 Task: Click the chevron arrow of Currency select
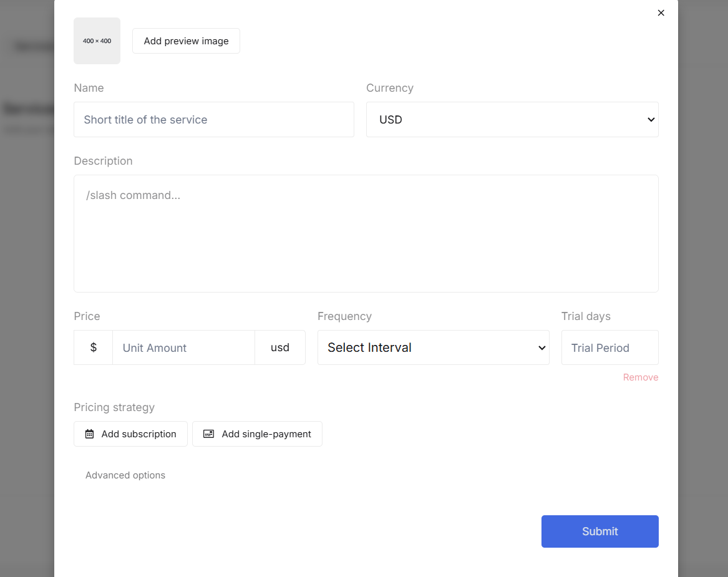(x=651, y=120)
